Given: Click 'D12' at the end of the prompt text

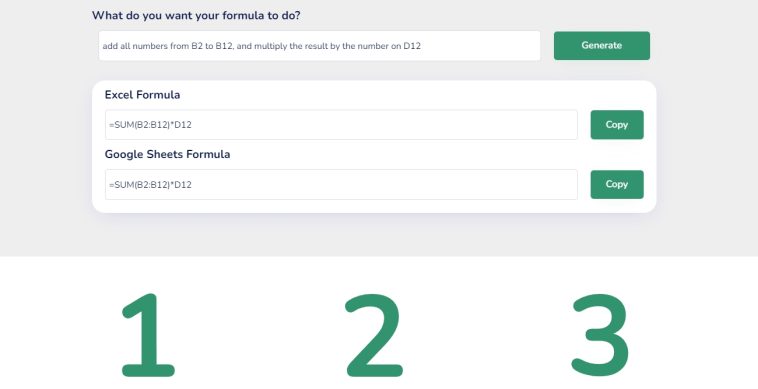Looking at the screenshot, I should pos(412,46).
